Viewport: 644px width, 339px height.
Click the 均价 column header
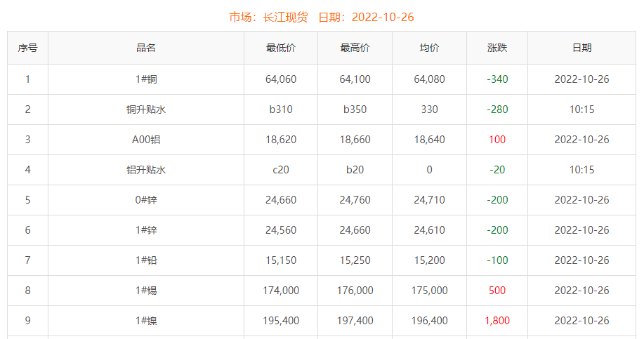click(429, 48)
